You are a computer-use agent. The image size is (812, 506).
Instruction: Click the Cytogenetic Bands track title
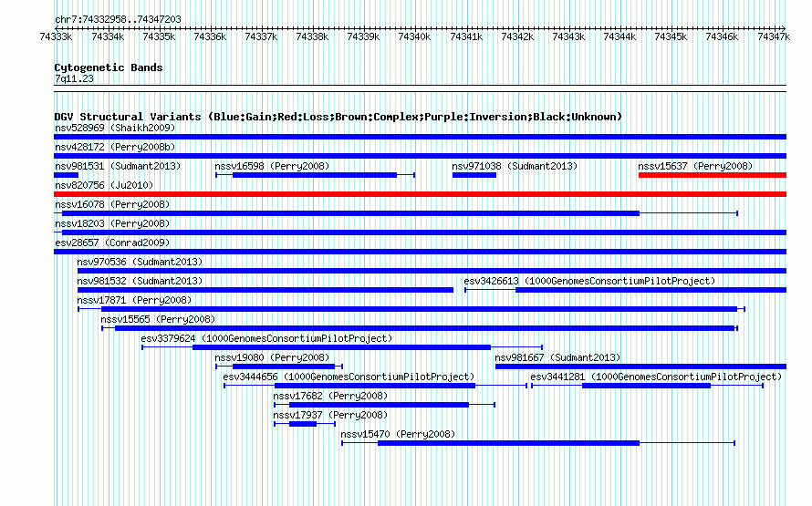[109, 67]
